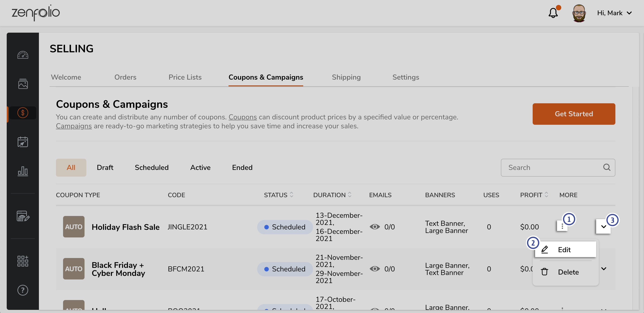Screen dimensions: 644x313
Task: Select the Selling dollar icon in sidebar
Action: 23,113
